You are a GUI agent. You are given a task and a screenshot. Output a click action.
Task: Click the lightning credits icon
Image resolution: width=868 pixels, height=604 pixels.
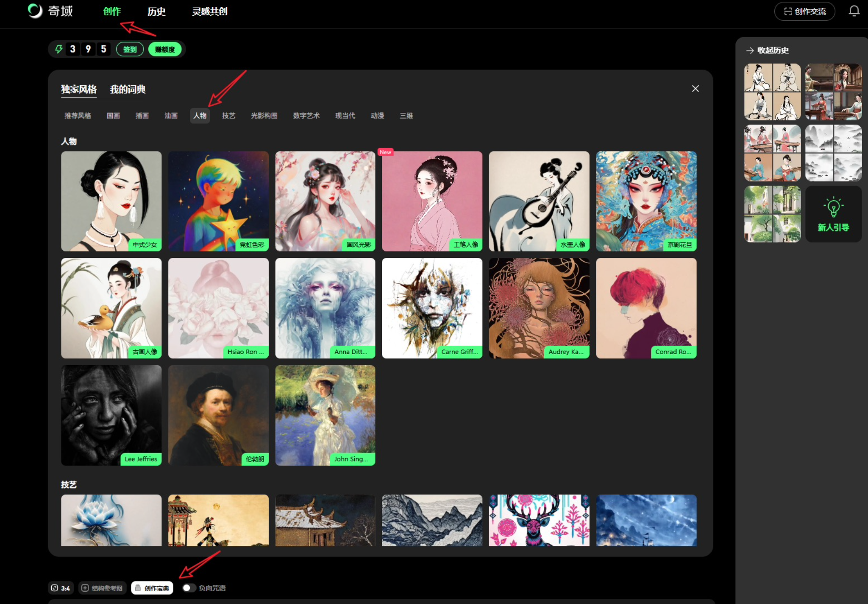pyautogui.click(x=58, y=49)
